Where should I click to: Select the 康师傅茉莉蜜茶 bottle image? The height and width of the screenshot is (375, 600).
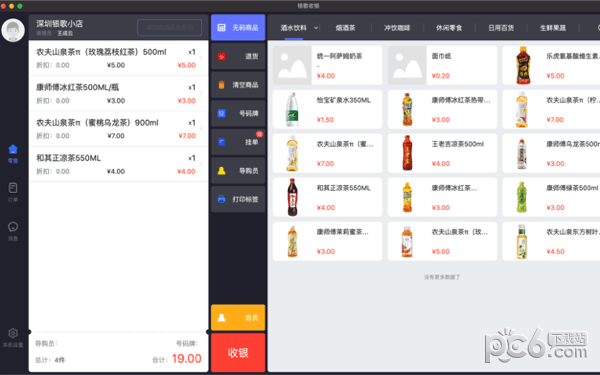coord(292,241)
